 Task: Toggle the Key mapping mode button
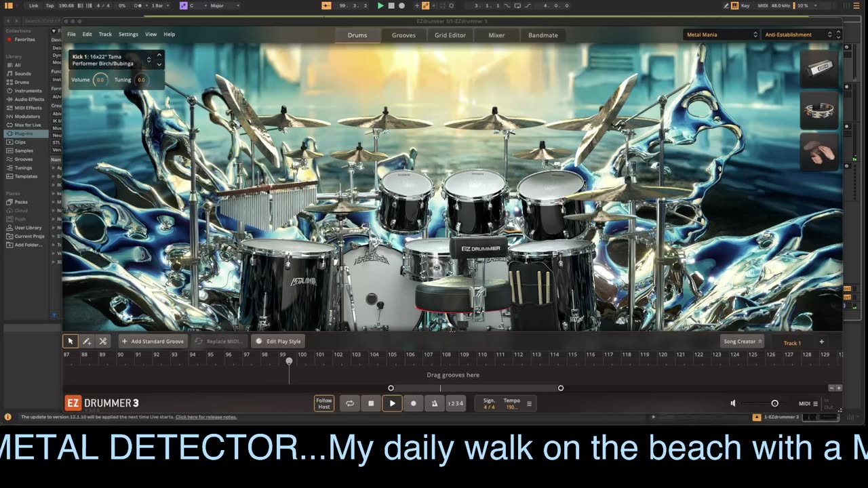pos(745,5)
